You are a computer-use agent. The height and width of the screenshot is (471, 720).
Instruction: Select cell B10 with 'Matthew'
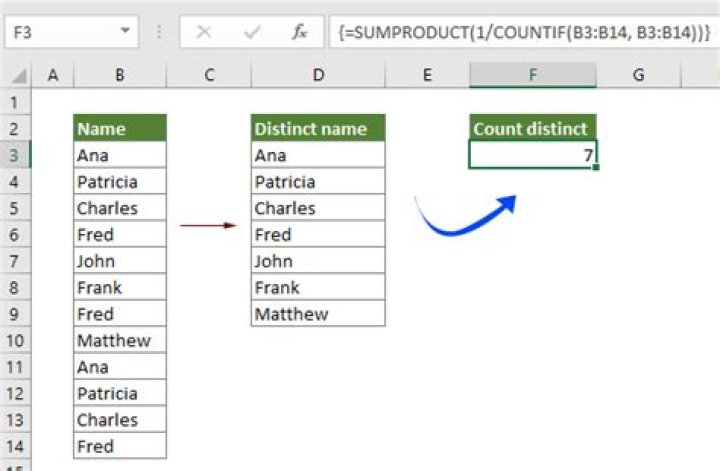120,341
